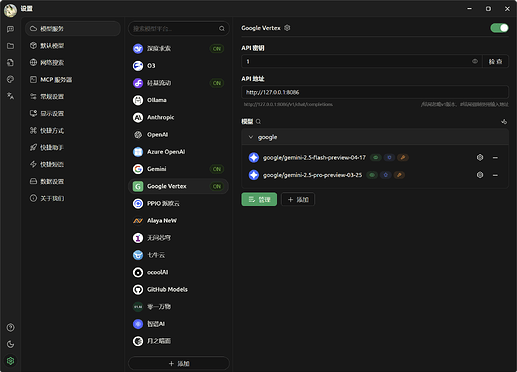Open 快捷方式 shortcuts settings
The height and width of the screenshot is (372, 517).
click(73, 131)
